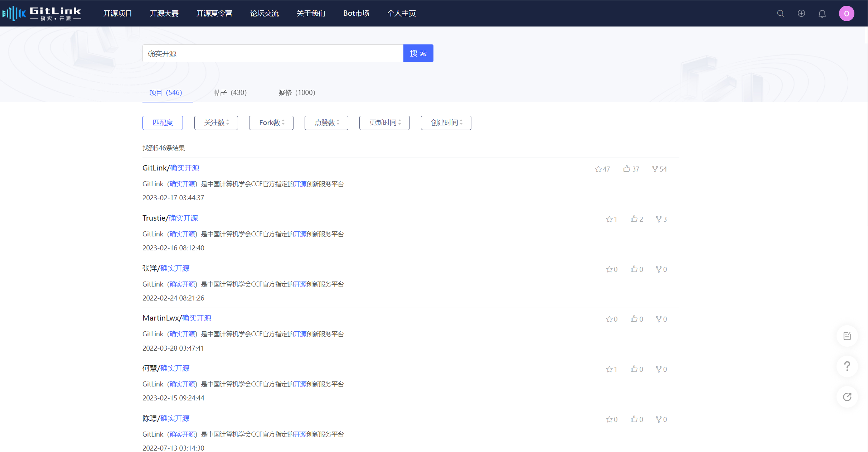Sort results by 更新时间
This screenshot has width=868, height=452.
[x=384, y=123]
